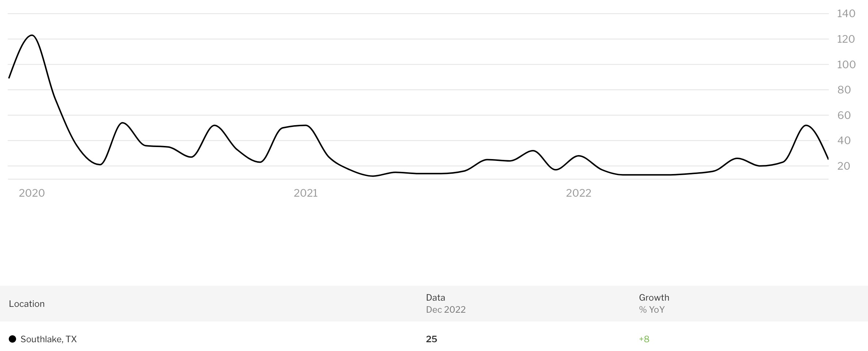The image size is (868, 351).
Task: Select the Southlake, TX location label
Action: 49,339
